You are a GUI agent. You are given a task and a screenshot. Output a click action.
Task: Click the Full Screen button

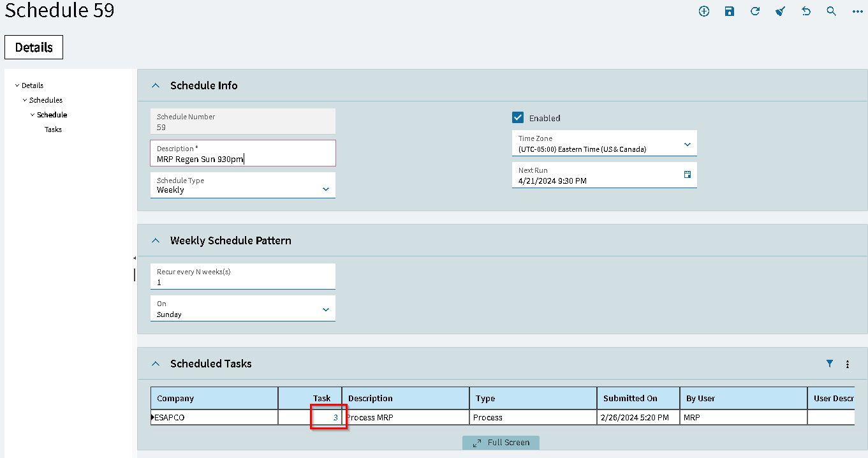501,442
